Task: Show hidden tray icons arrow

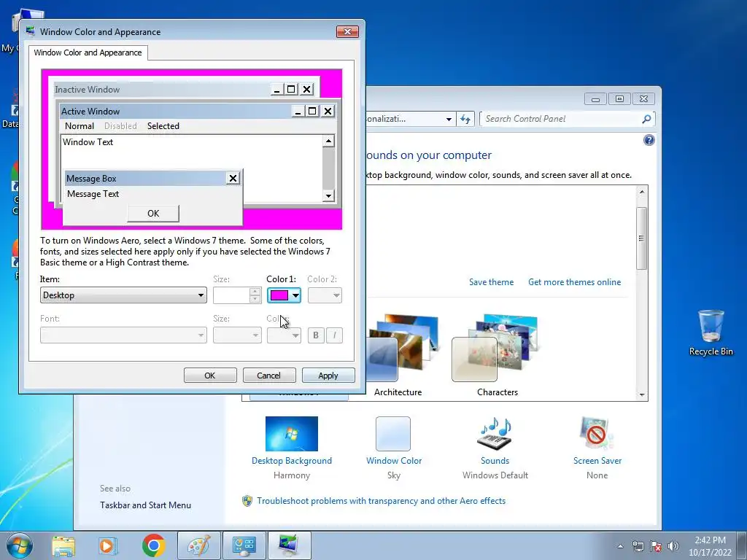Action: (620, 546)
